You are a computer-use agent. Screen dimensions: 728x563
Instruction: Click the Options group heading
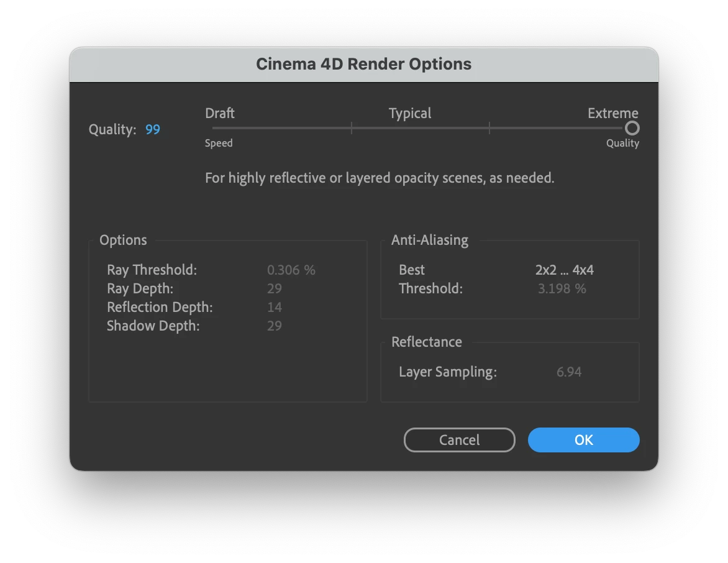tap(123, 240)
